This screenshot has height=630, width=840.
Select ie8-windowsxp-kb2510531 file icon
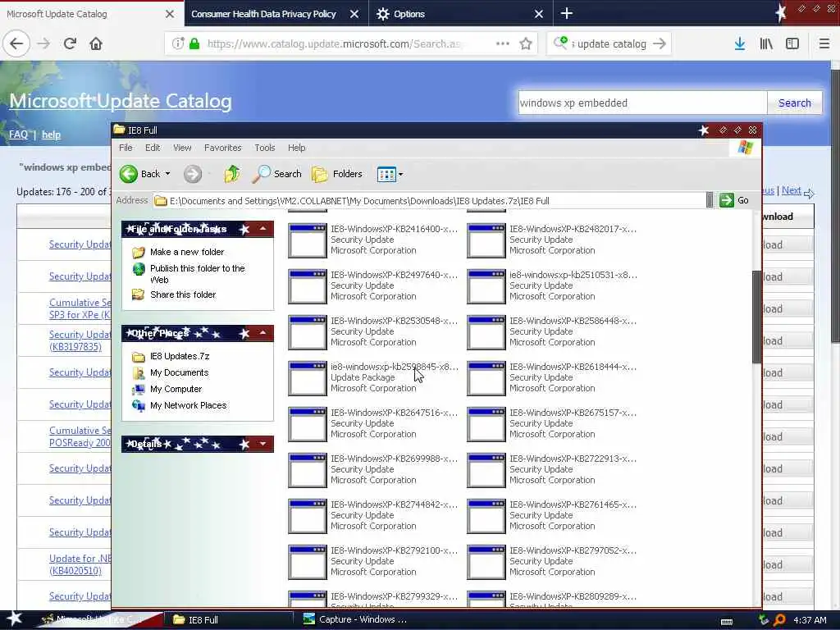tap(486, 286)
